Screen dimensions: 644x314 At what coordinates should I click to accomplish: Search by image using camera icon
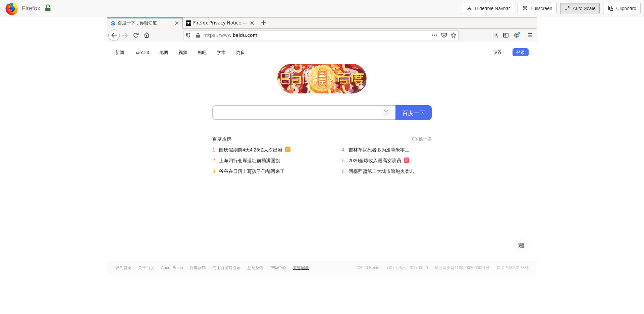386,113
